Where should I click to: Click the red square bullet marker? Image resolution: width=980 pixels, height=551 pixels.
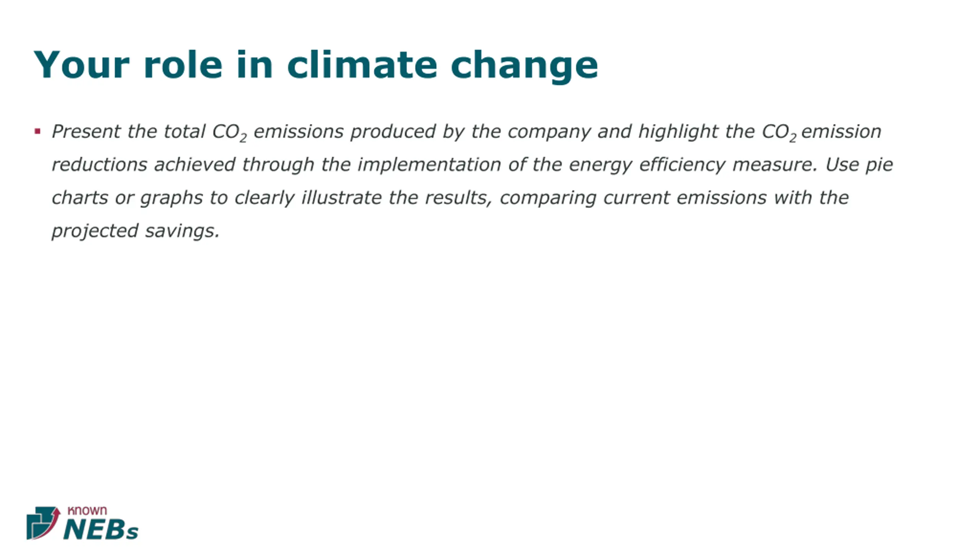(x=37, y=132)
